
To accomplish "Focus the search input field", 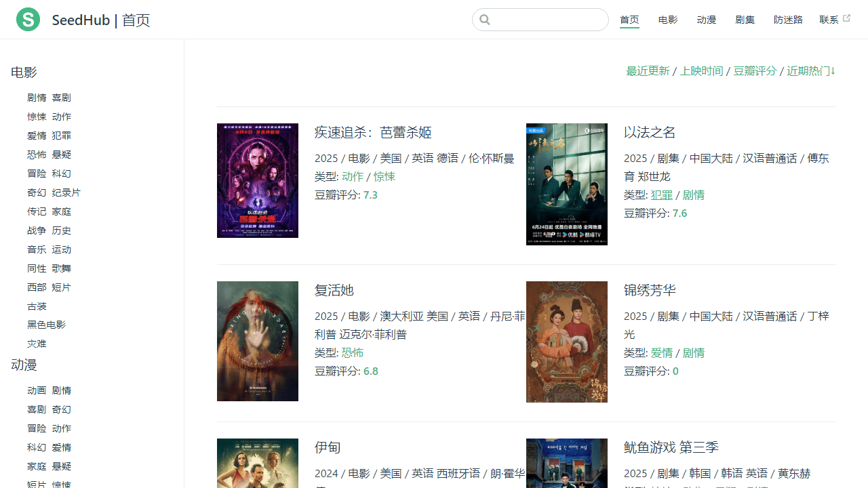I will click(540, 20).
